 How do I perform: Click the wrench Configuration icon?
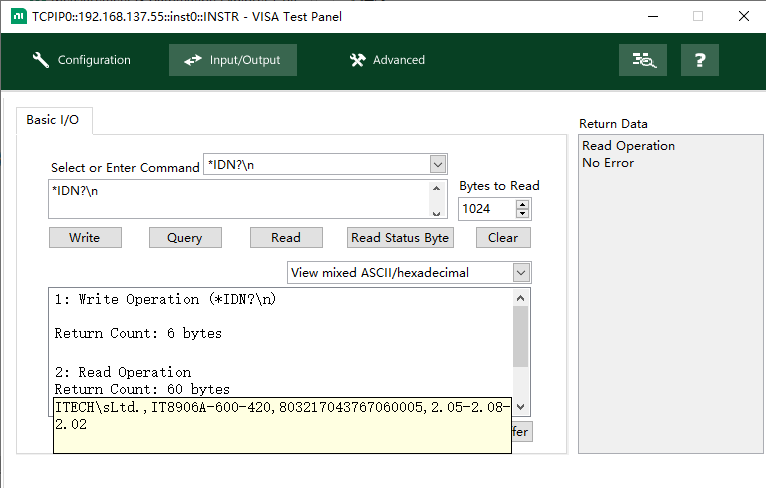click(41, 60)
